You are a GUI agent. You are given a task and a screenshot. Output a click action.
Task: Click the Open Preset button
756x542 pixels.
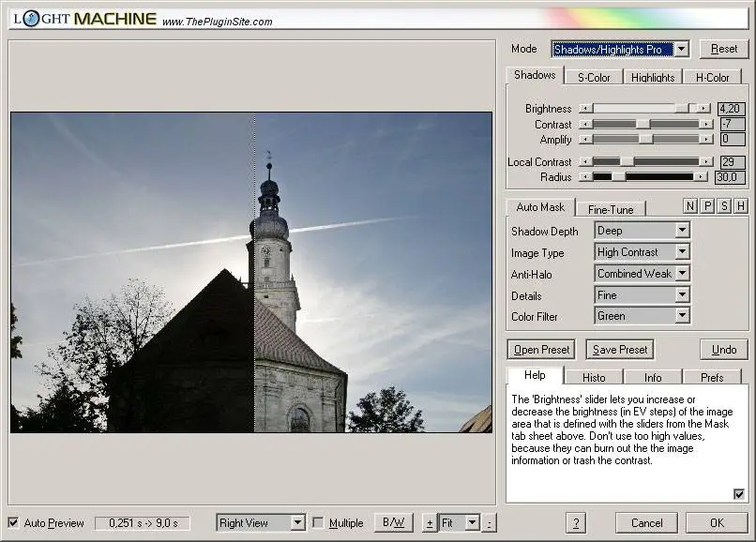[541, 350]
